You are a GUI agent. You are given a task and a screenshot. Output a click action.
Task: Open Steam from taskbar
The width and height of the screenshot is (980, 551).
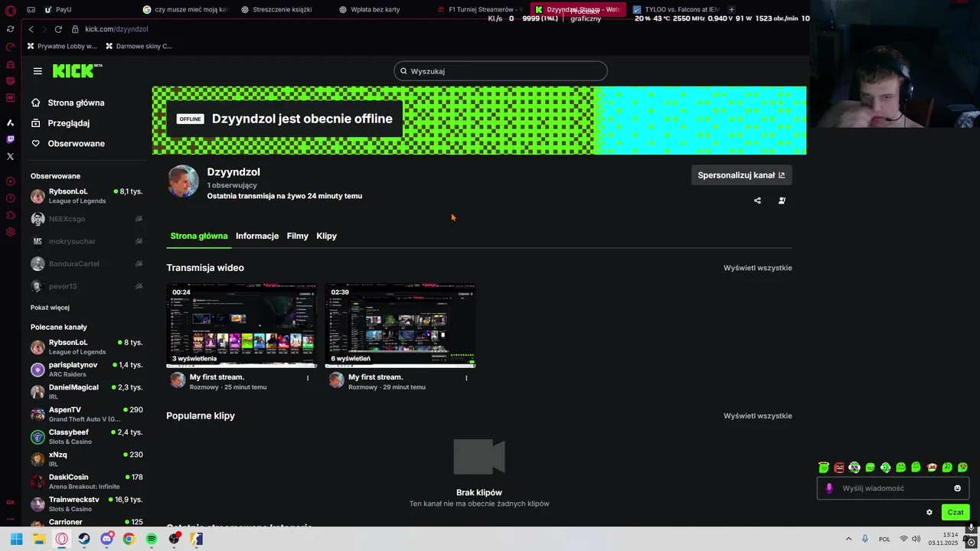click(84, 539)
